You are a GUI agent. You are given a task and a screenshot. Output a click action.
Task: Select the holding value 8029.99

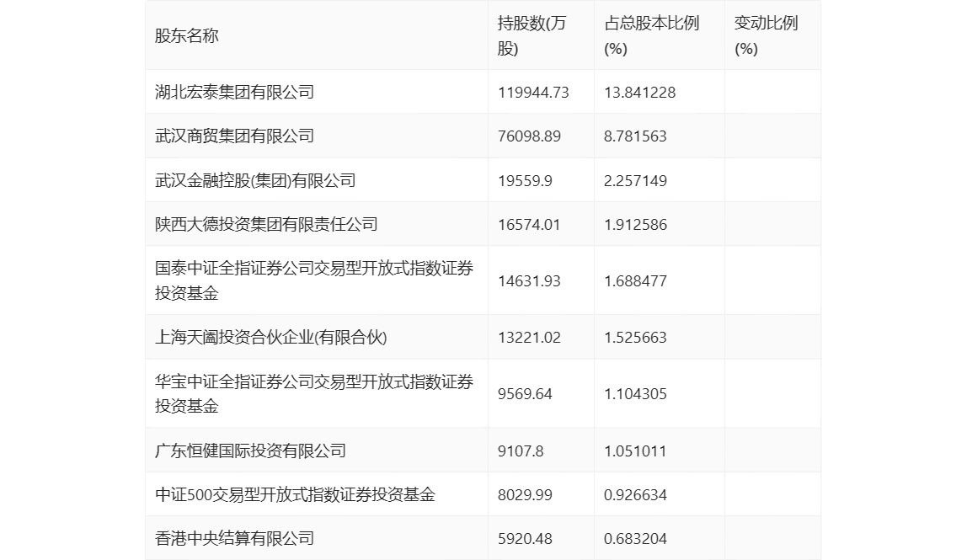(525, 494)
